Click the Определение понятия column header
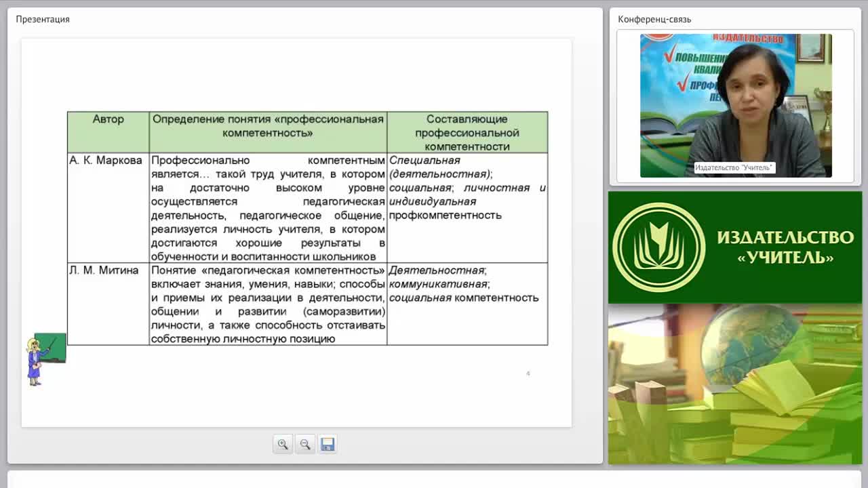868x488 pixels. (268, 132)
